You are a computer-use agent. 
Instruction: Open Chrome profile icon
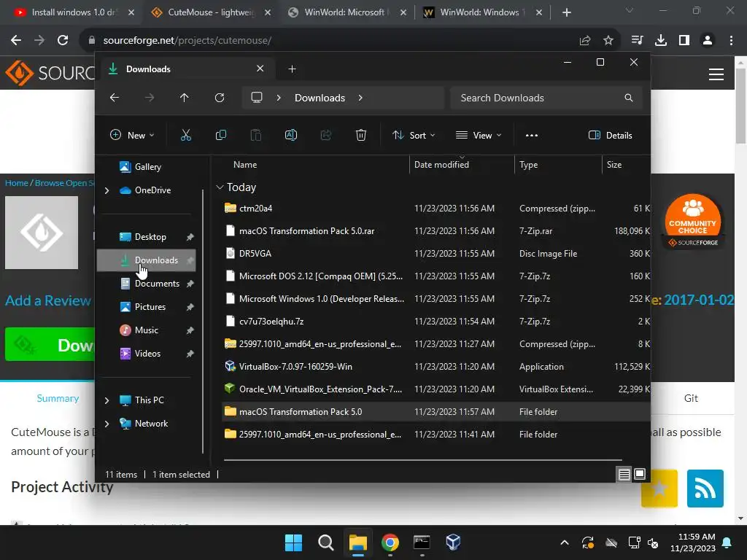pos(708,41)
